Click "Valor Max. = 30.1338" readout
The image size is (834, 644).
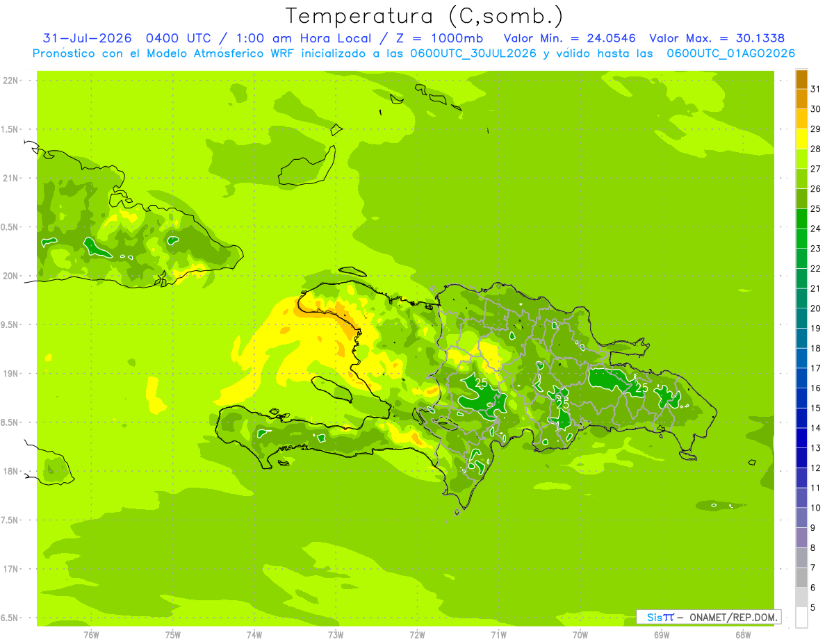719,38
